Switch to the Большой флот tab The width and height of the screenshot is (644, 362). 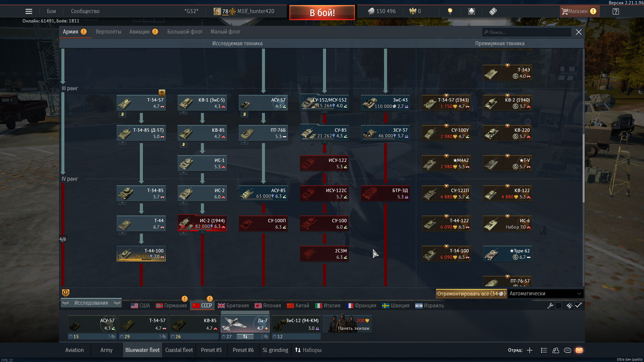185,32
